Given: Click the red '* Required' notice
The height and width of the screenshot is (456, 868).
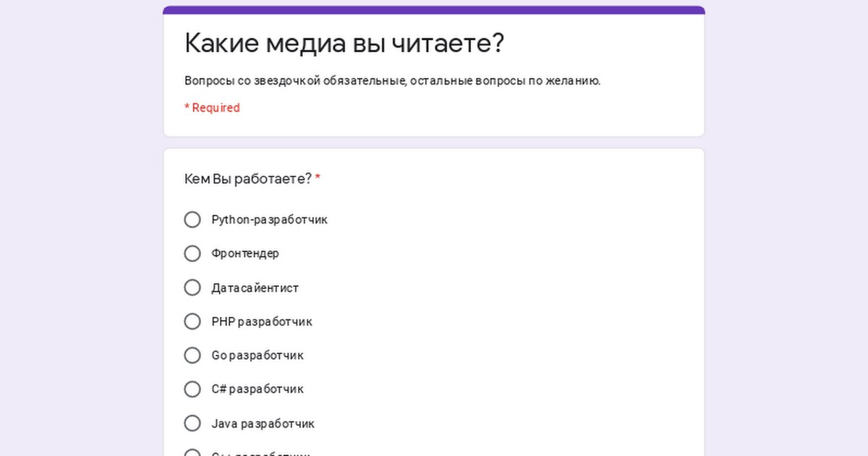Looking at the screenshot, I should tap(212, 108).
